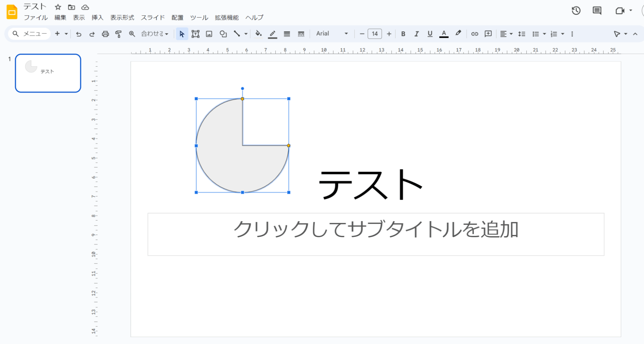Open the comments icon at top right
644x344 pixels.
pos(597,11)
